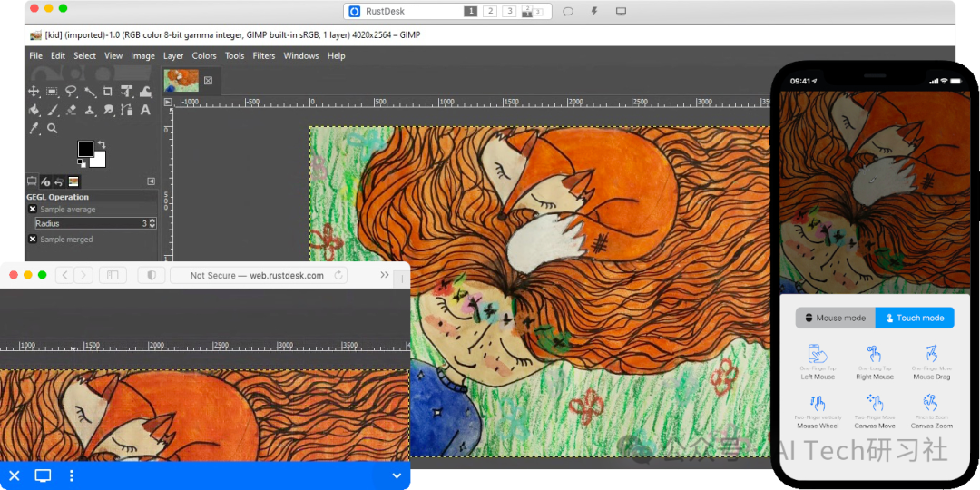
Task: Open the GIMP Filters menu
Action: pos(264,55)
